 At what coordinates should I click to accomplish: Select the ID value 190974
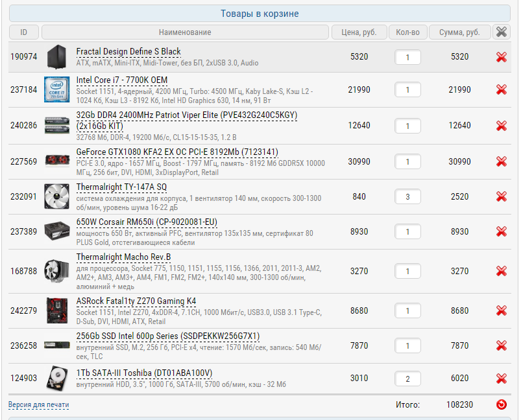(23, 57)
